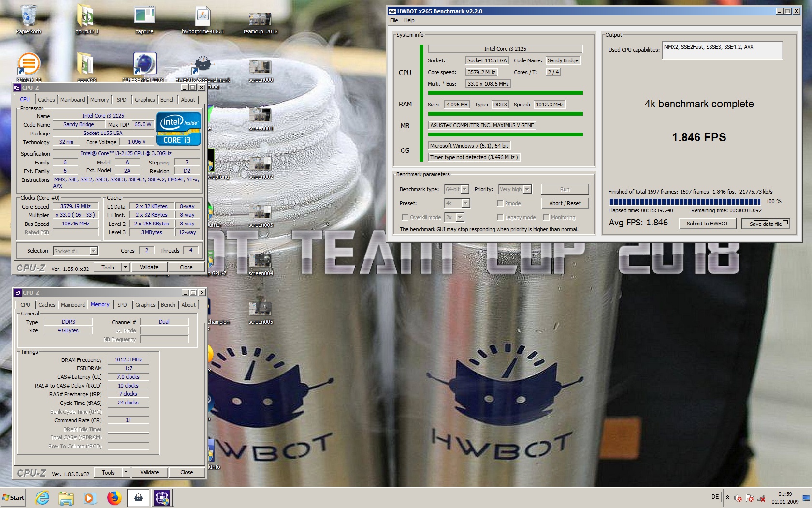Screen dimensions: 812x508
Task: Click the 1.846 FPS result text
Action: point(699,137)
